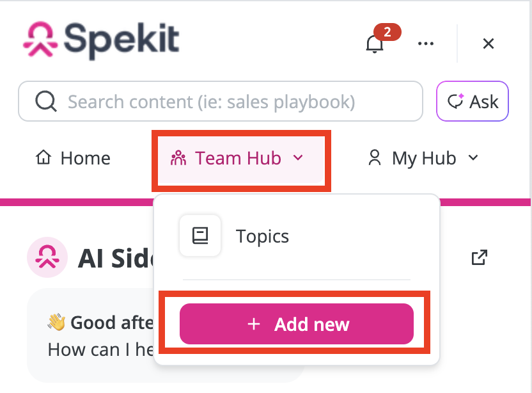Viewport: 532px width, 393px height.
Task: Click the Add new button
Action: click(x=297, y=324)
